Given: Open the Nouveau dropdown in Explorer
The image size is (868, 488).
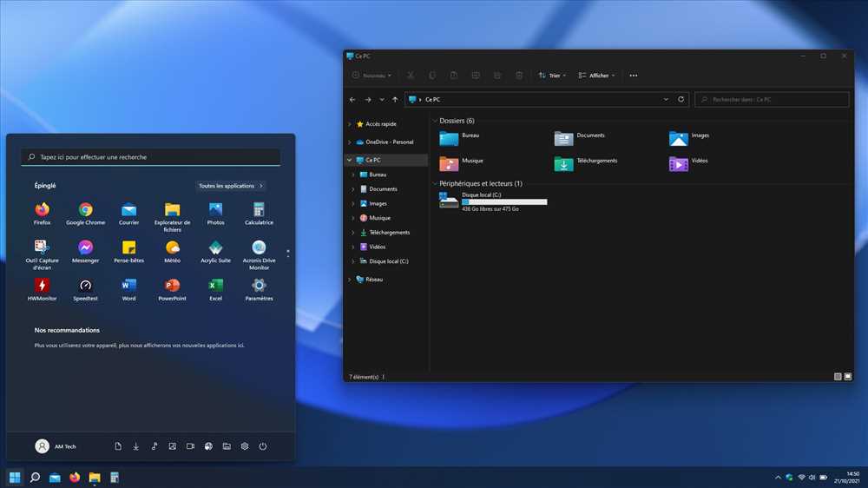Looking at the screenshot, I should click(372, 76).
